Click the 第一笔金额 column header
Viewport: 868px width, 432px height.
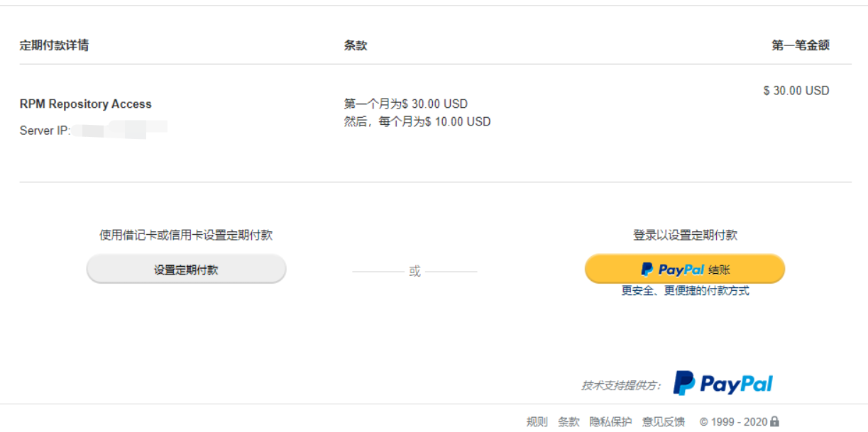click(801, 45)
